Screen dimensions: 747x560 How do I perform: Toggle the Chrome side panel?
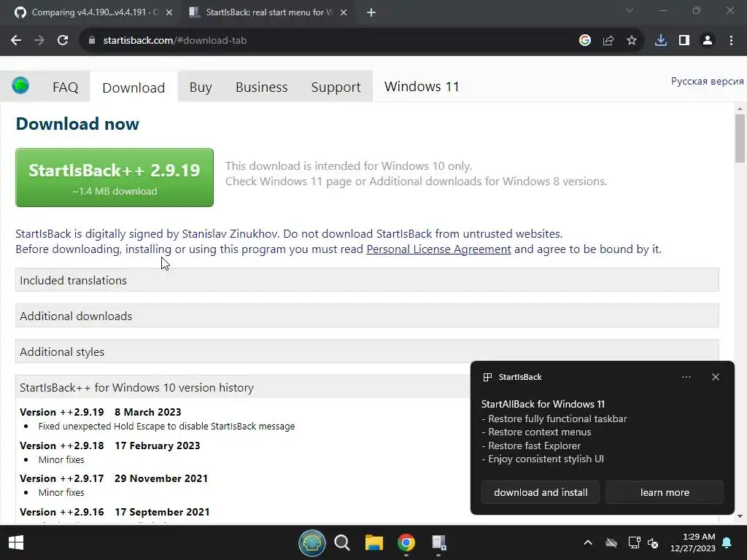(684, 41)
